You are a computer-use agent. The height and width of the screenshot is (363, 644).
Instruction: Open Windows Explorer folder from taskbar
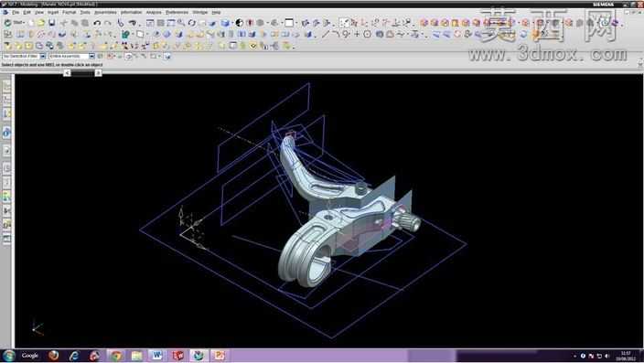[x=136, y=356]
